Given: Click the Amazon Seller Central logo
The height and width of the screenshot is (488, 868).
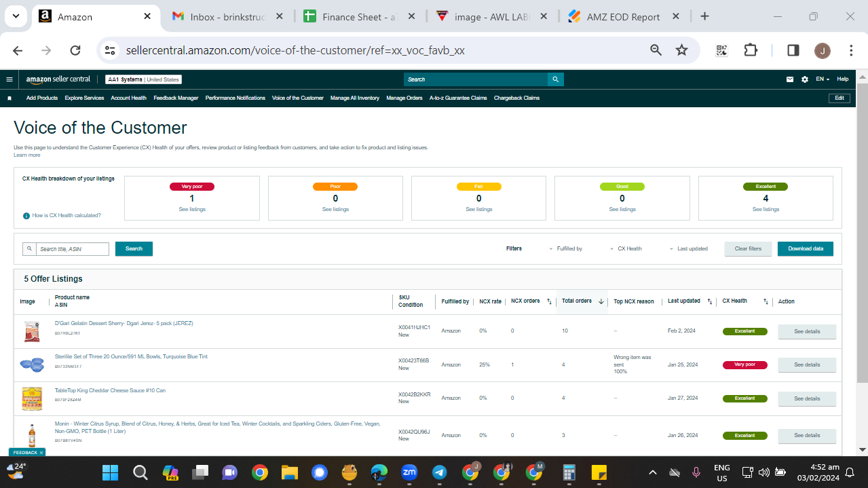Looking at the screenshot, I should pyautogui.click(x=58, y=79).
